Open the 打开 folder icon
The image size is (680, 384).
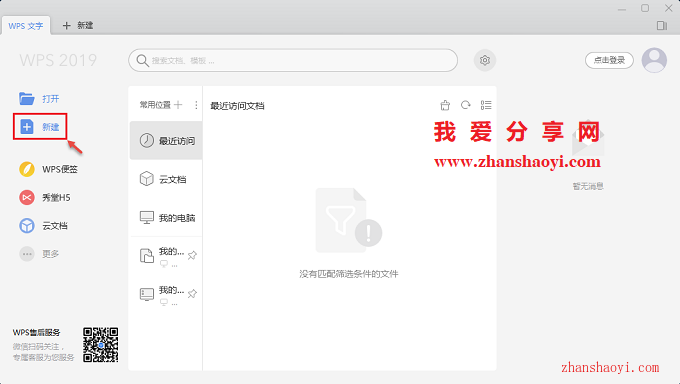point(26,98)
